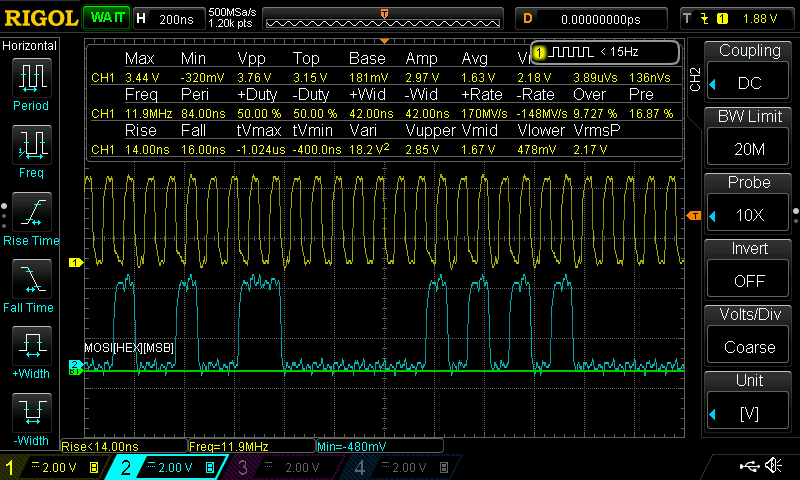This screenshot has height=480, width=800.
Task: Click the RIGOL logo
Action: tap(41, 19)
